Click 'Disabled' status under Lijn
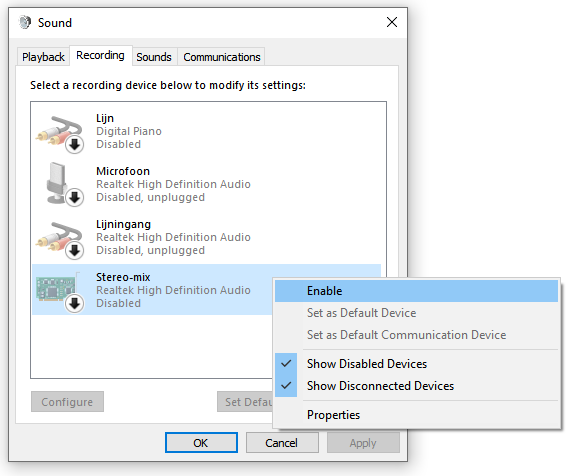This screenshot has height=476, width=577. (x=118, y=144)
